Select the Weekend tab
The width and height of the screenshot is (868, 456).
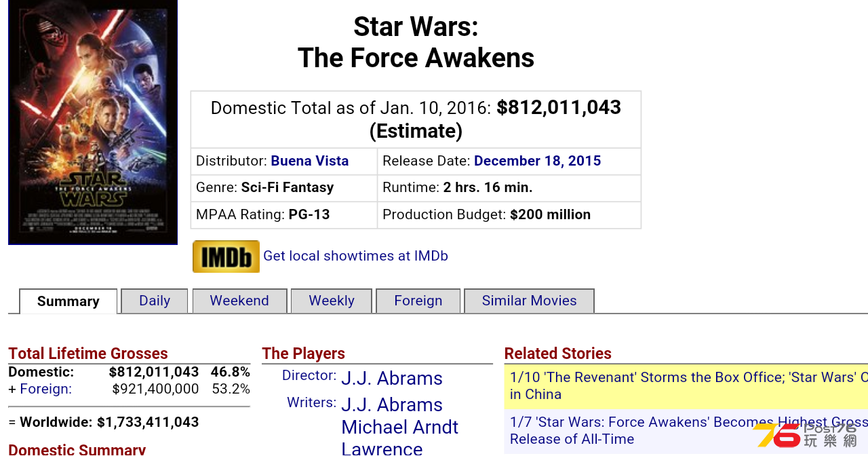point(239,301)
